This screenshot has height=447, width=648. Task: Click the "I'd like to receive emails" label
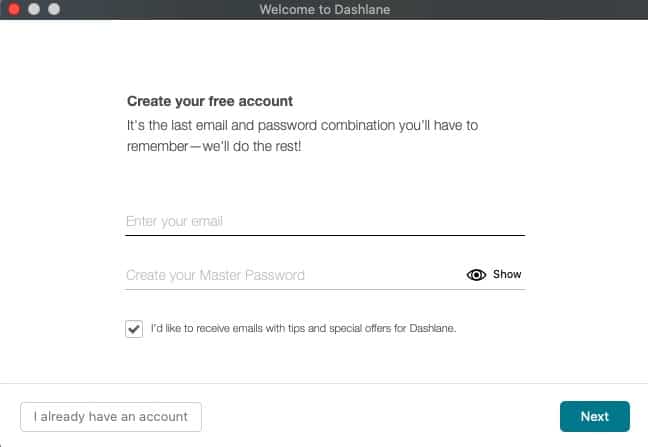(303, 328)
